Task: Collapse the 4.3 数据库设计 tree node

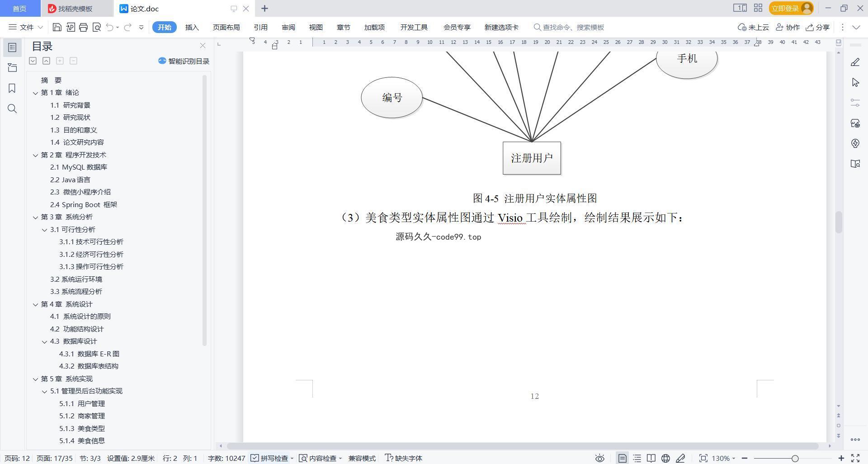Action: tap(44, 341)
